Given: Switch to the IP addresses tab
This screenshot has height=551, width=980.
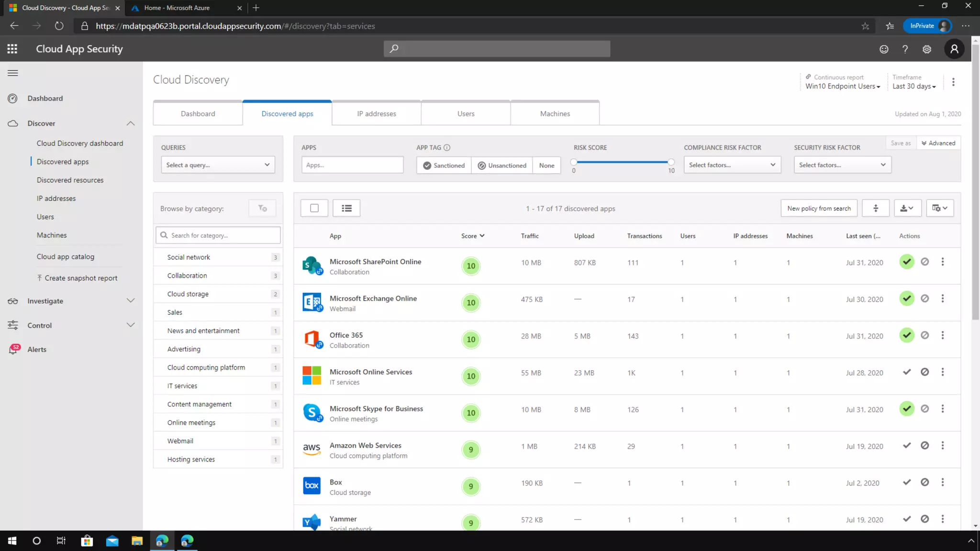Looking at the screenshot, I should point(377,114).
